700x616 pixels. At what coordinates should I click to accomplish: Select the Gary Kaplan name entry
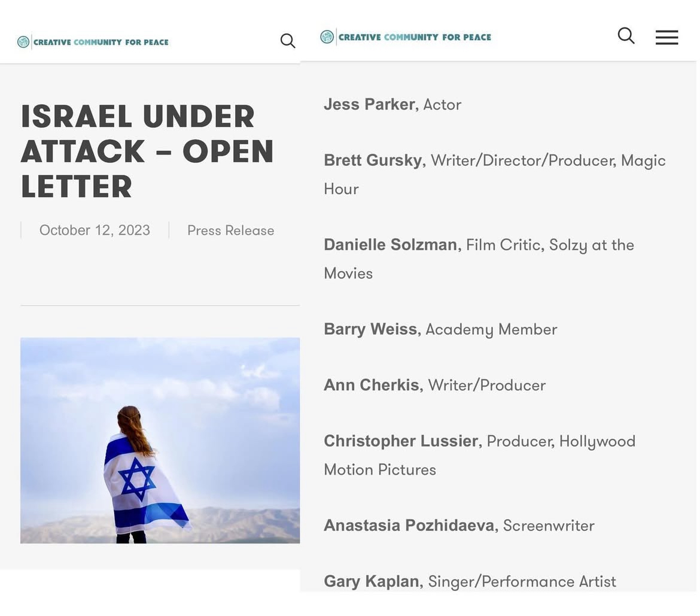click(x=372, y=581)
